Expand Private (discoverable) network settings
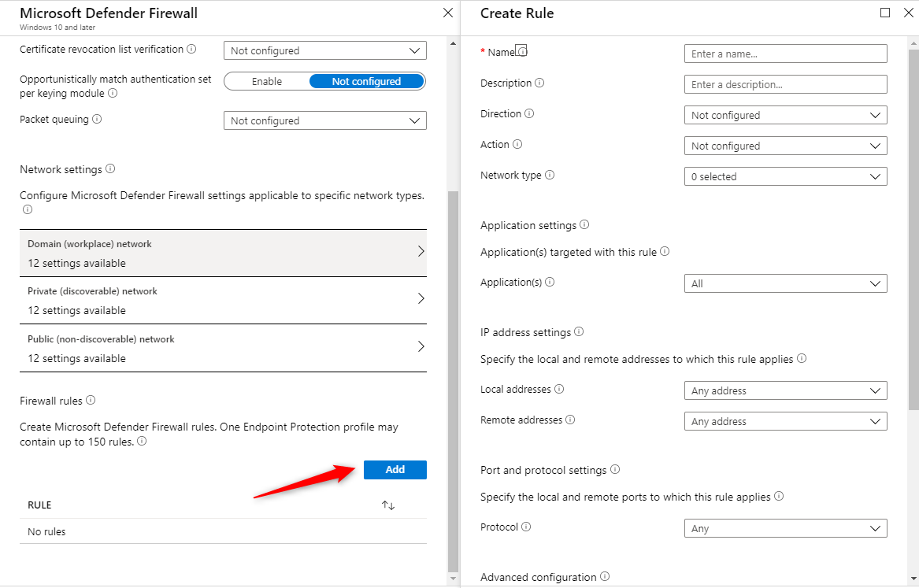This screenshot has width=919, height=588. [x=224, y=301]
